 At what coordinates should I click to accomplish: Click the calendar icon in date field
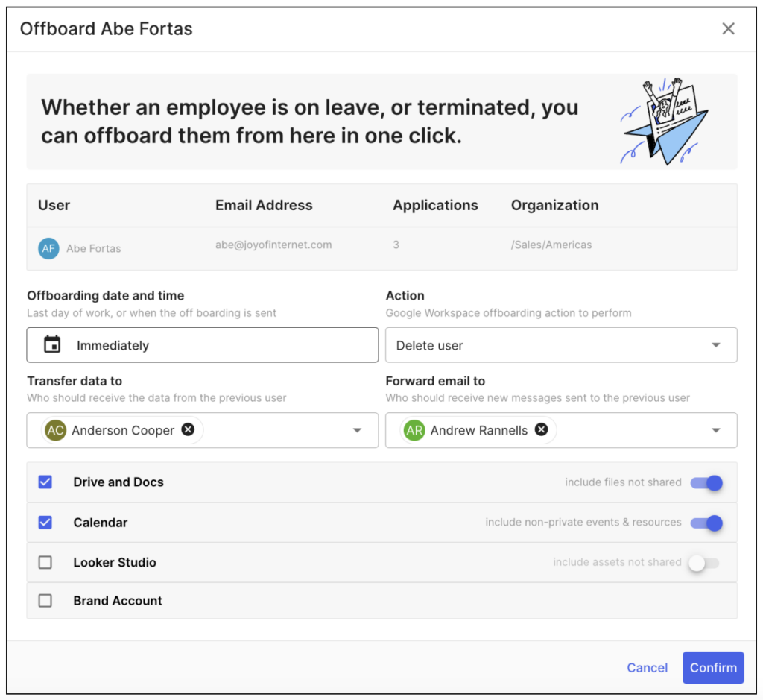52,344
